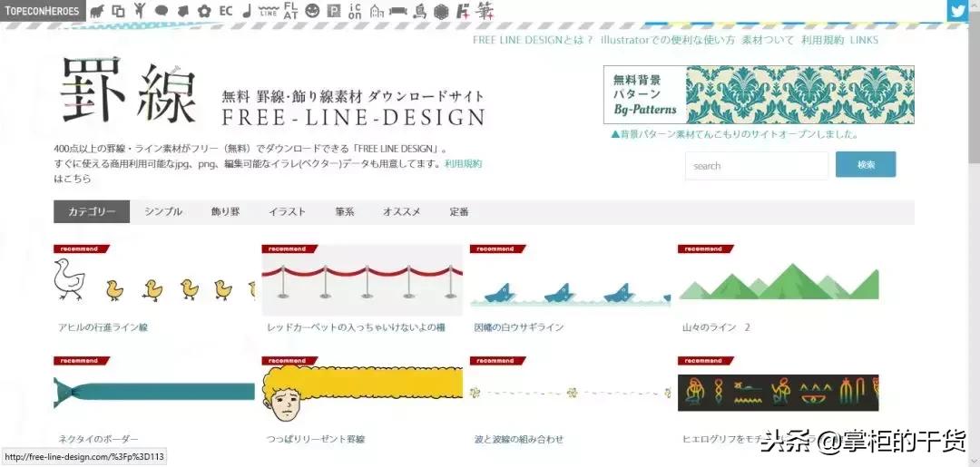Open '因幡の白ウサギライン' title link
Image resolution: width=980 pixels, height=467 pixels.
519,327
